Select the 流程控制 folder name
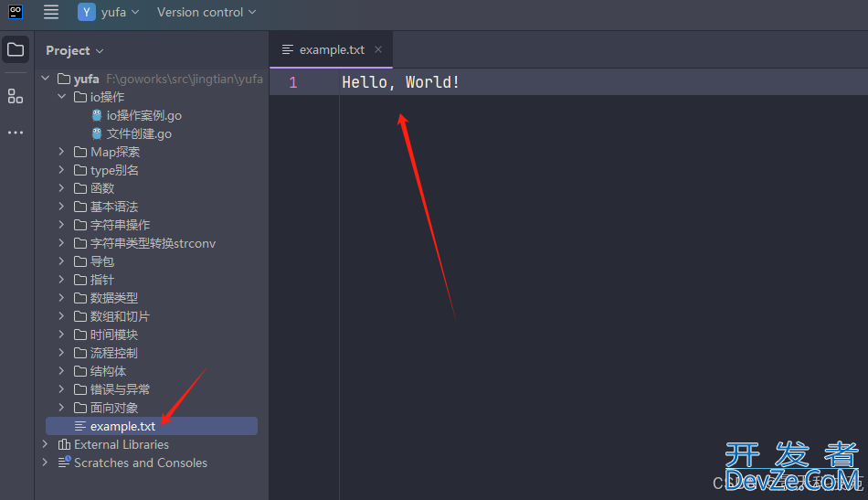This screenshot has height=500, width=868. click(114, 353)
